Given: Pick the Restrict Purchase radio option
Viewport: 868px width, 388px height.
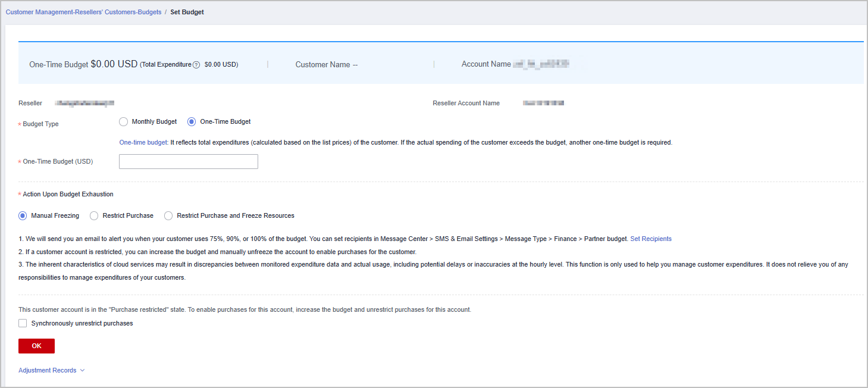Looking at the screenshot, I should coord(94,216).
